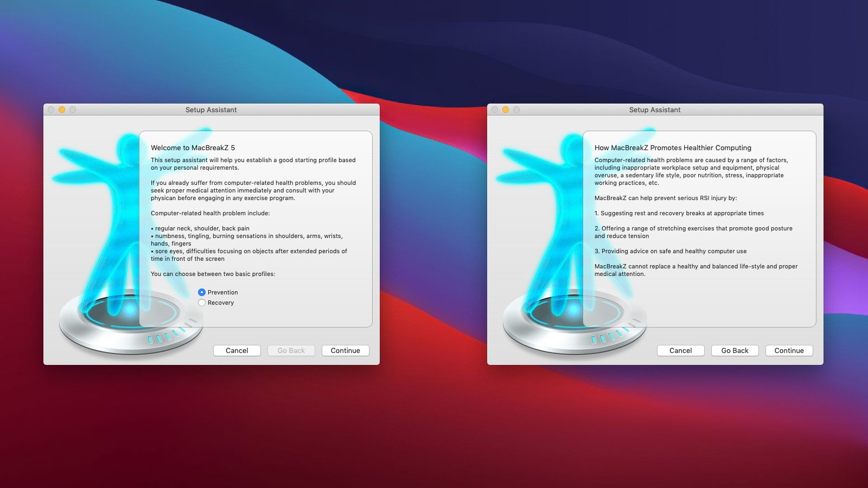This screenshot has height=488, width=868.
Task: Choose the Recovery profile radio button
Action: 202,303
